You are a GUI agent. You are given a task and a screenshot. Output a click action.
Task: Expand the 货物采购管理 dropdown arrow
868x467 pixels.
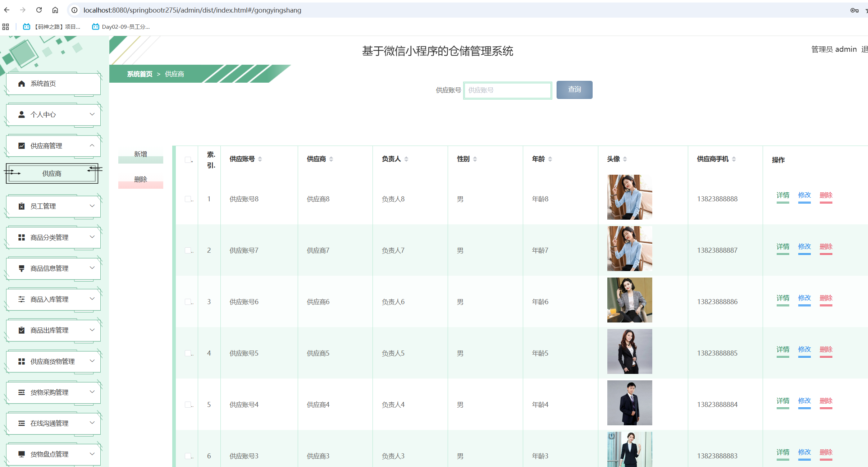point(92,392)
